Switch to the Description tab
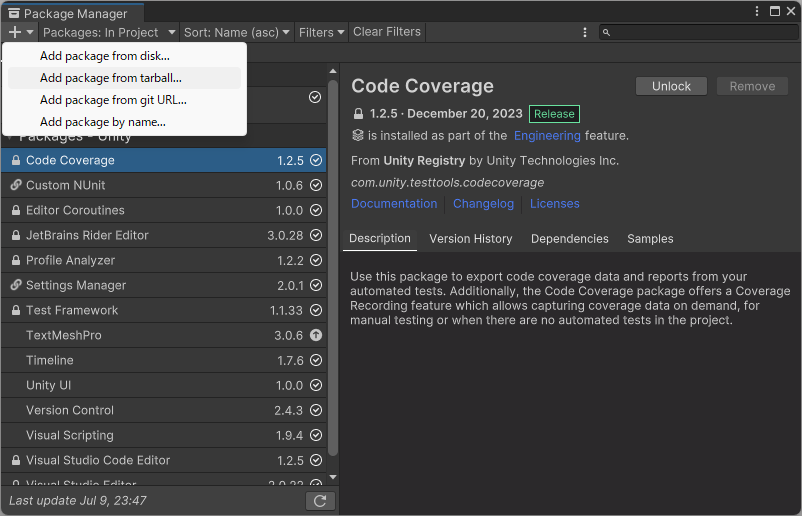This screenshot has height=516, width=802. click(380, 238)
